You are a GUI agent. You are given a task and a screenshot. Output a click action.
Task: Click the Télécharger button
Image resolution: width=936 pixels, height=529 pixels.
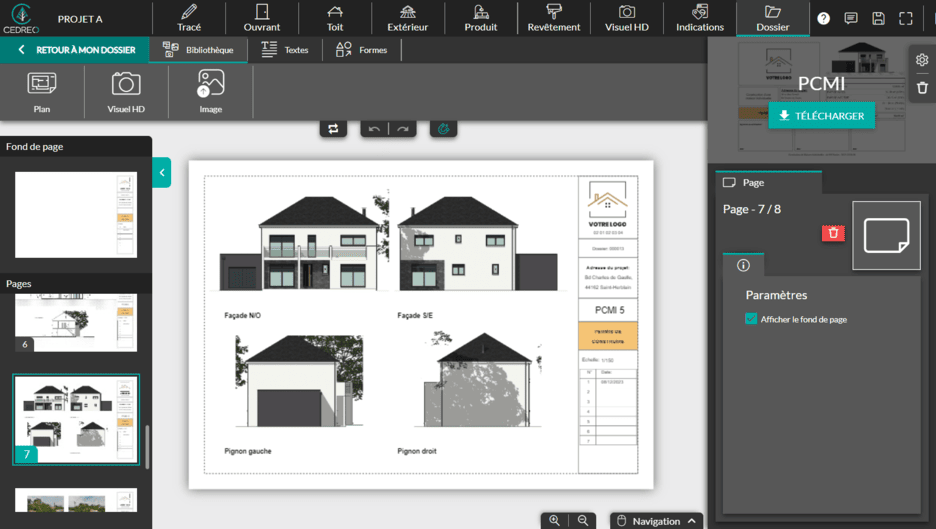(821, 116)
